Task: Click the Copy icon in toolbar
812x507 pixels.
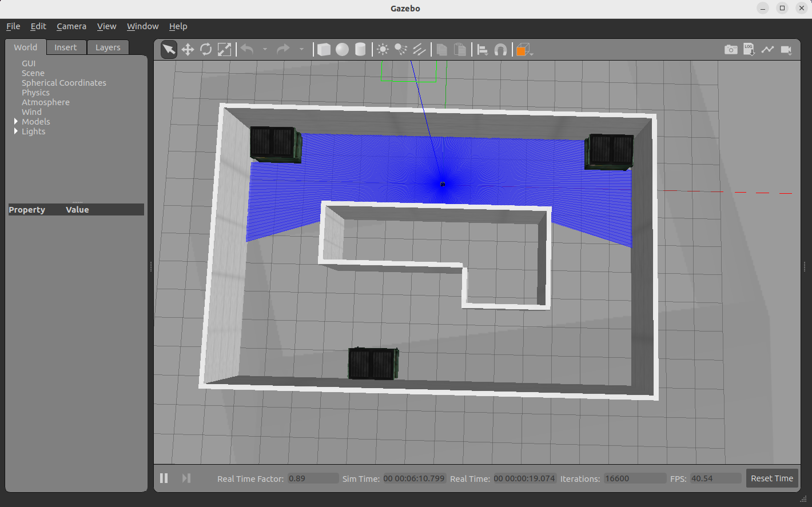Action: [x=441, y=50]
